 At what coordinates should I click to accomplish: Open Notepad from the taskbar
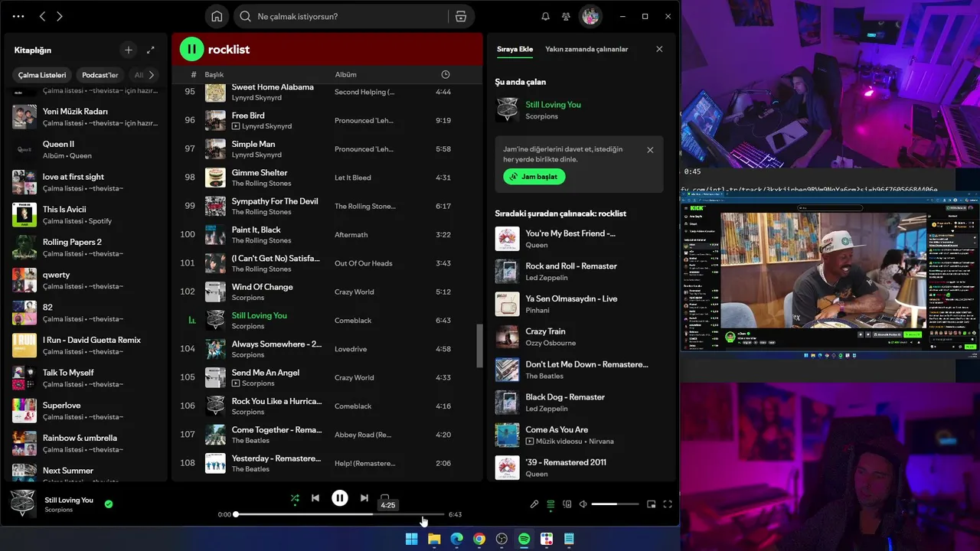click(x=569, y=539)
